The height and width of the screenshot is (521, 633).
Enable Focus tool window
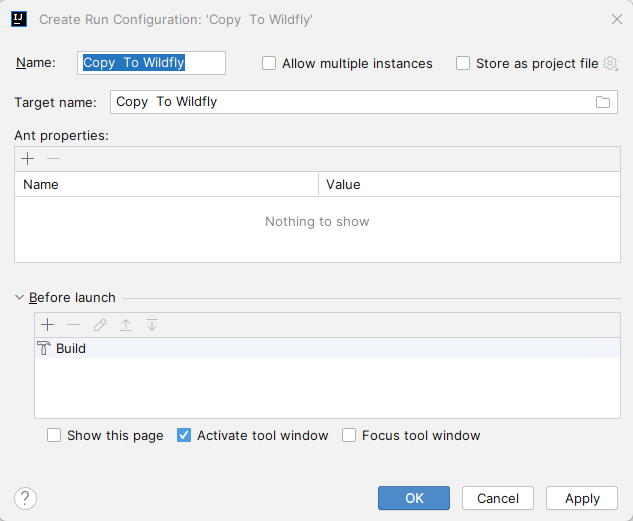pos(349,435)
